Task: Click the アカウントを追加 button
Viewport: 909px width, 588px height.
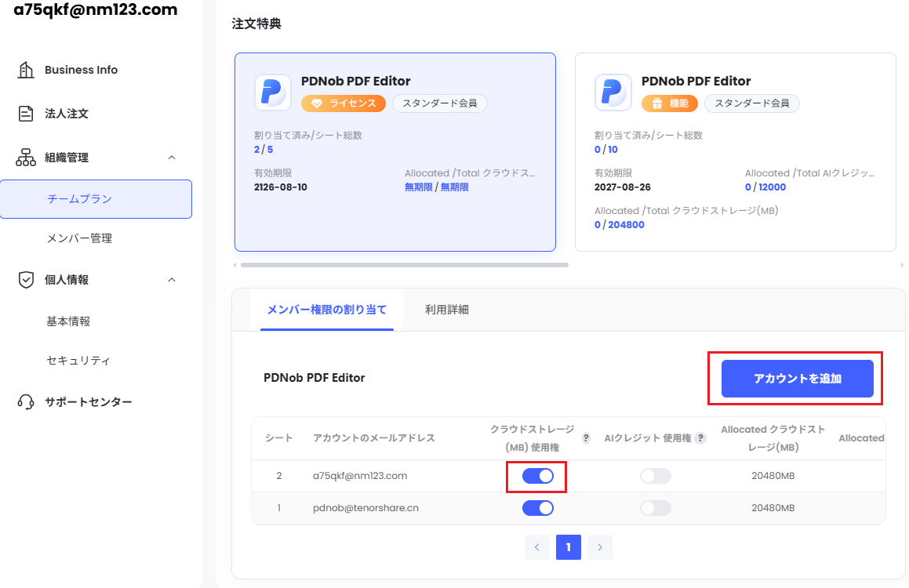Action: click(797, 379)
